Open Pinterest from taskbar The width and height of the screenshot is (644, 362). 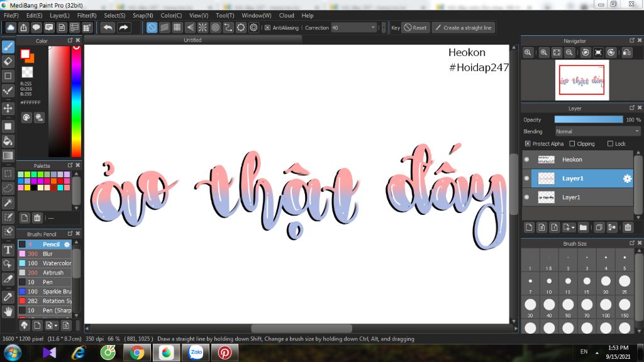(x=225, y=353)
